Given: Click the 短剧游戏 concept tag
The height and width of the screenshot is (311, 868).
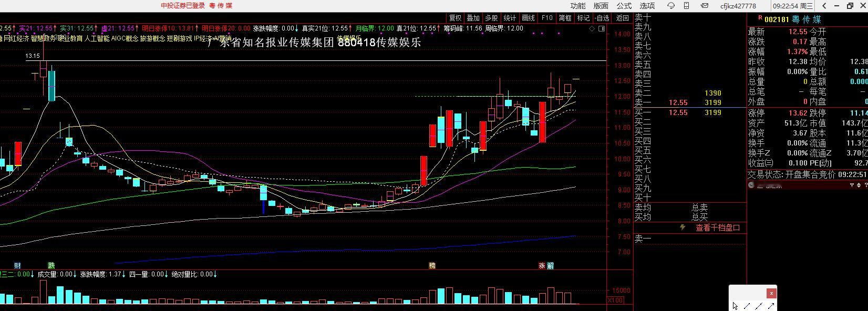Looking at the screenshot, I should pos(180,38).
